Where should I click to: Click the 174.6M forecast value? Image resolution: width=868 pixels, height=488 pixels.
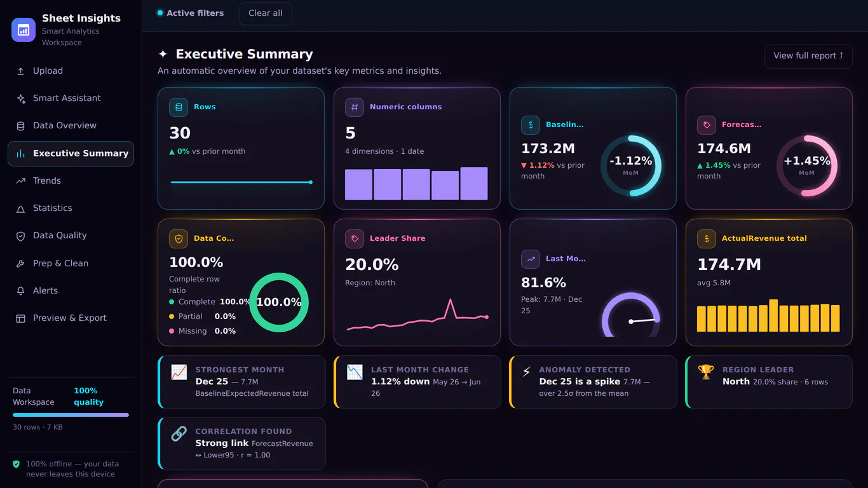(724, 149)
